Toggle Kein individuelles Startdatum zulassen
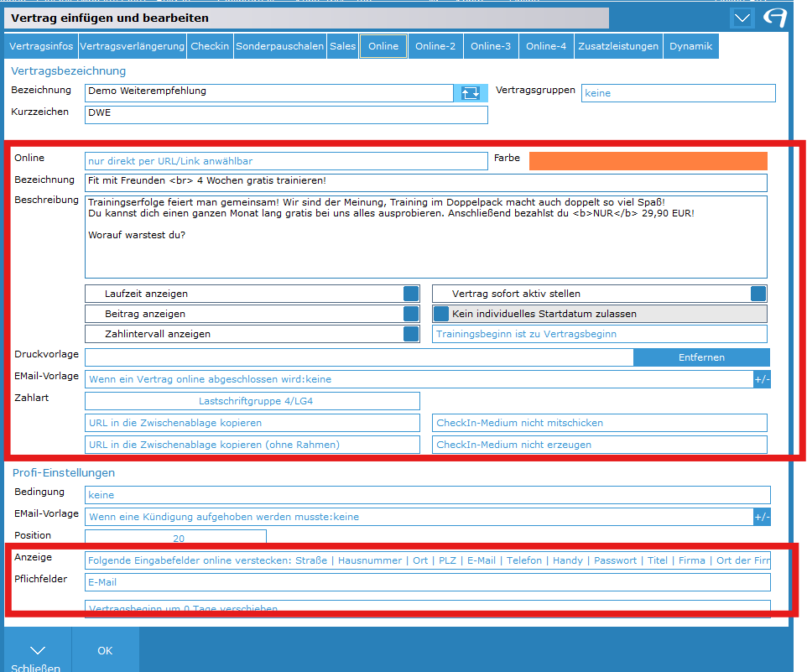Screen dimensions: 807x672 441,314
